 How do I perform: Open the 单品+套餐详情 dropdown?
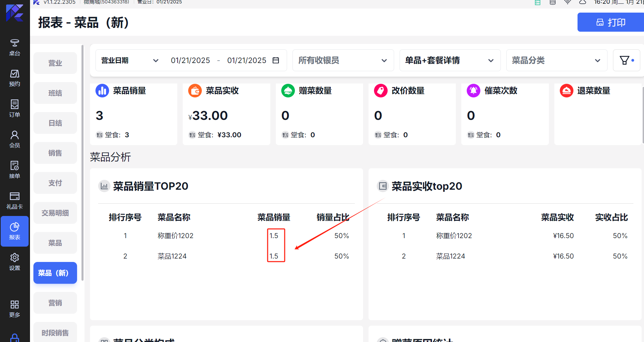click(450, 60)
